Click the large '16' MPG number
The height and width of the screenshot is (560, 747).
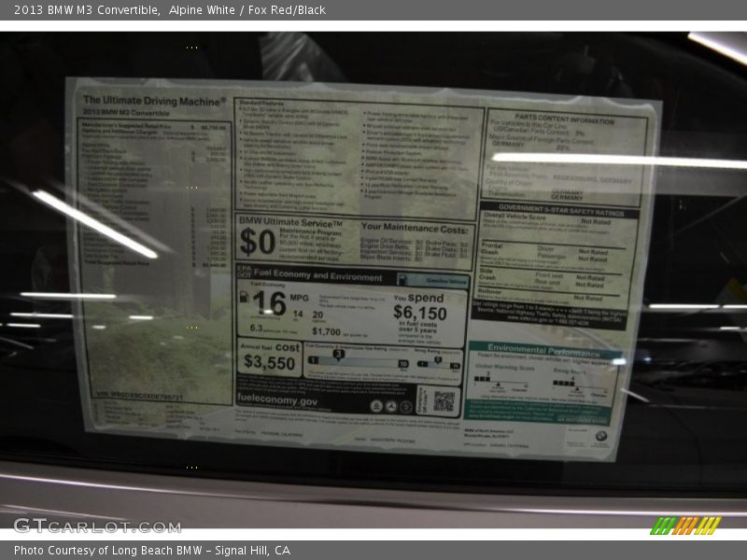269,302
